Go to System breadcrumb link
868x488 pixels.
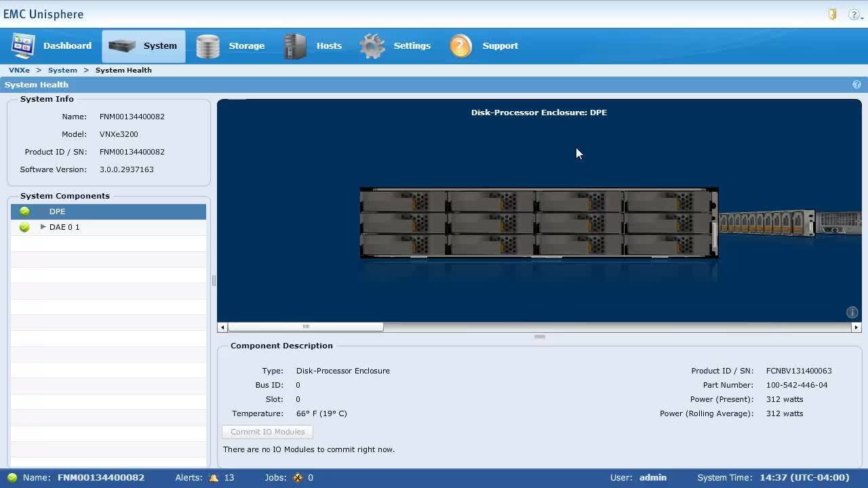pyautogui.click(x=62, y=70)
